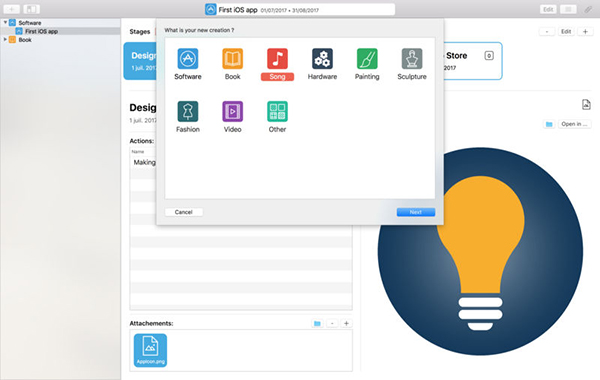The width and height of the screenshot is (600, 380).
Task: Click the Cancel button in the dialog
Action: pos(184,212)
